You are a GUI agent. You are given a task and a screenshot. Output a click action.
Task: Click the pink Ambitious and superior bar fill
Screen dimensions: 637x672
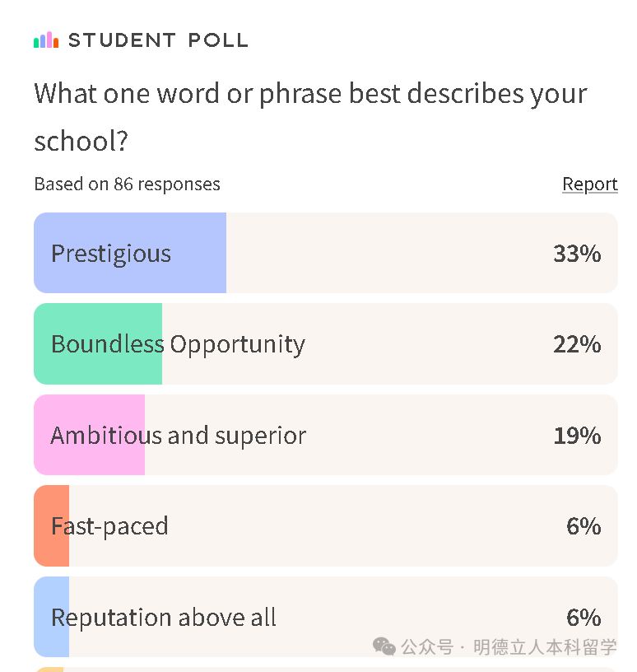[x=89, y=435]
